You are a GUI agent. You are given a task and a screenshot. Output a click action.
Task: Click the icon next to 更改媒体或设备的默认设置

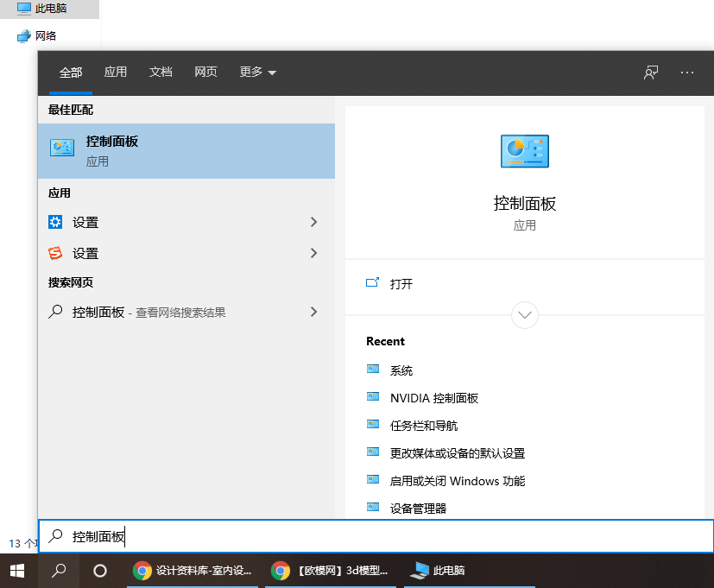click(373, 452)
